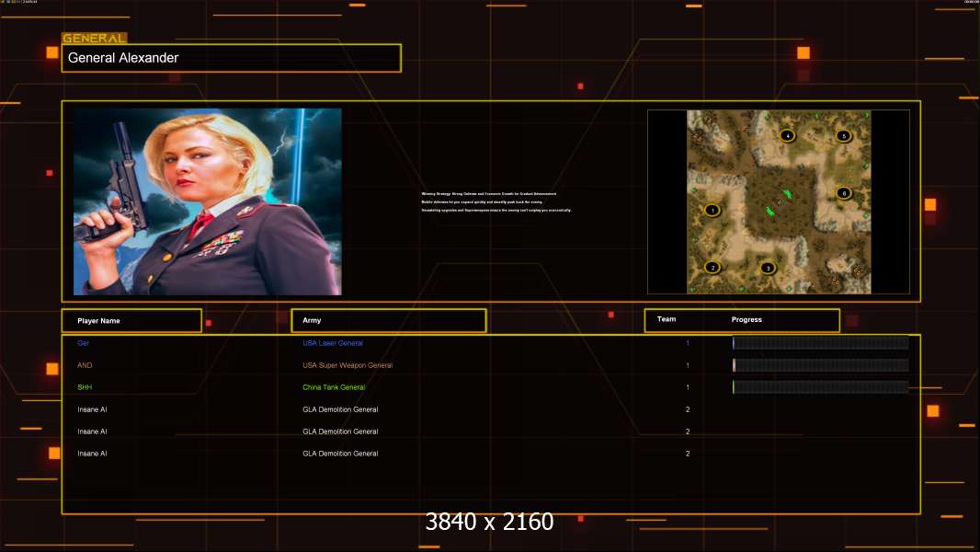Click the USA Super Weapon General army entry

tap(348, 365)
